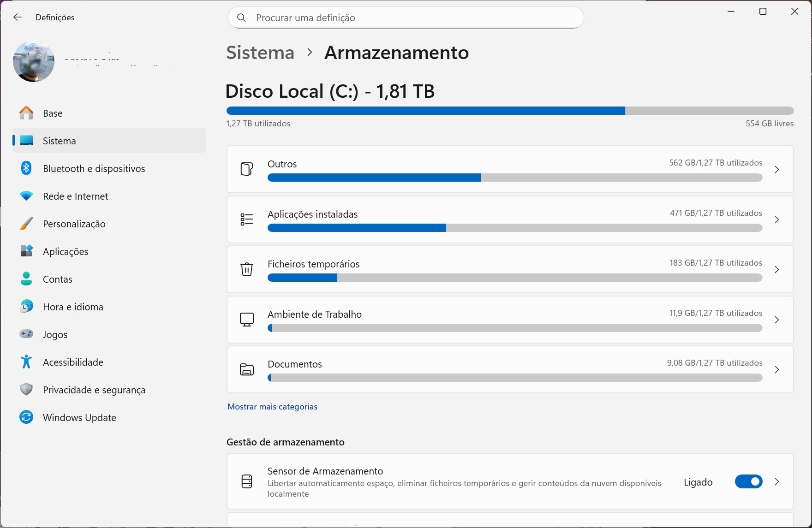Click the Acessibilidade person icon
Viewport: 812px width, 528px height.
point(26,362)
